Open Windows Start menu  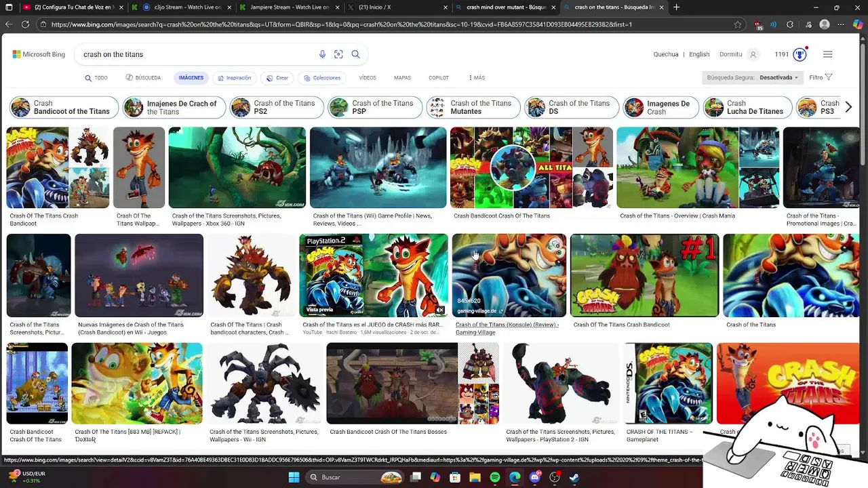[x=294, y=477]
